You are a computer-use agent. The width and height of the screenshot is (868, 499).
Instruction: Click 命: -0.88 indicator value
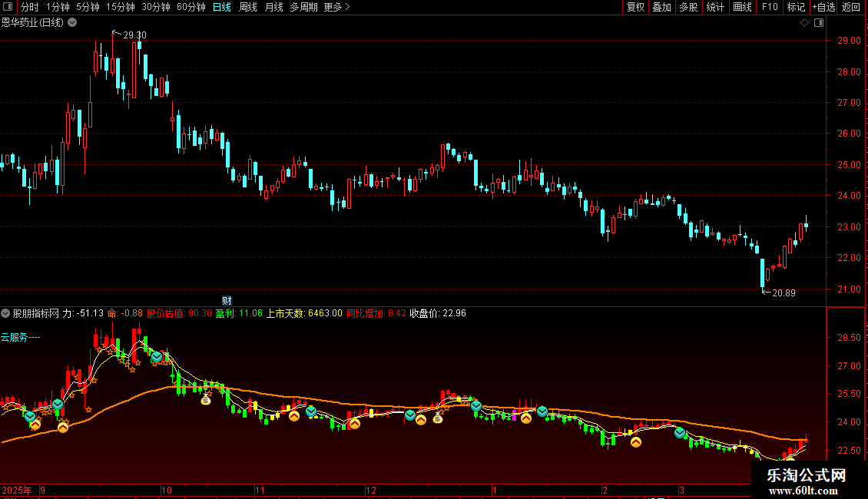[125, 313]
